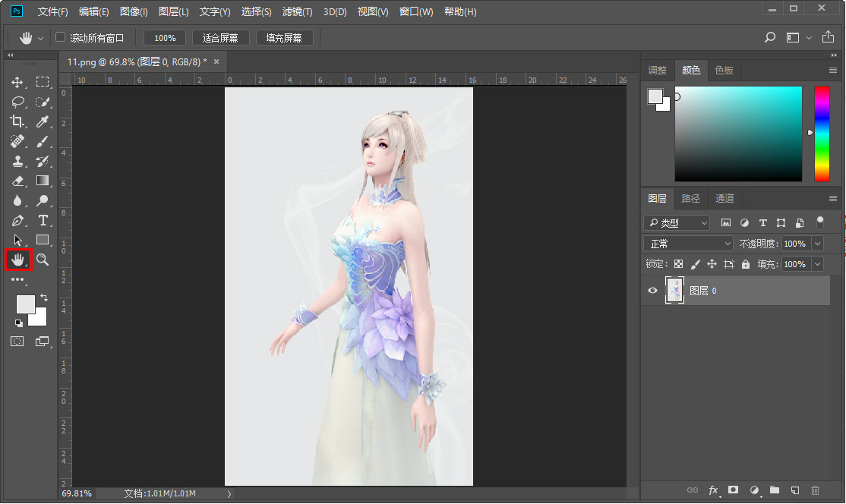
Task: Select the Spot Healing Brush tool
Action: click(x=17, y=141)
